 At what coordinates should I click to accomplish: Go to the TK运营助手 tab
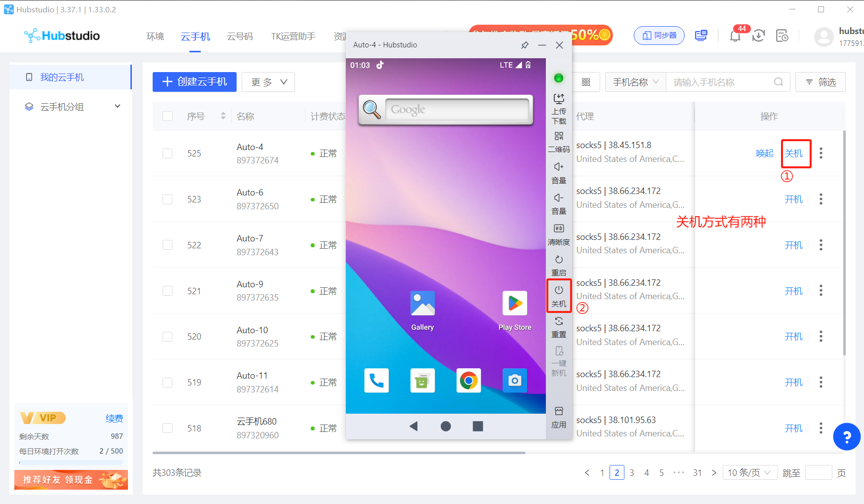(293, 37)
